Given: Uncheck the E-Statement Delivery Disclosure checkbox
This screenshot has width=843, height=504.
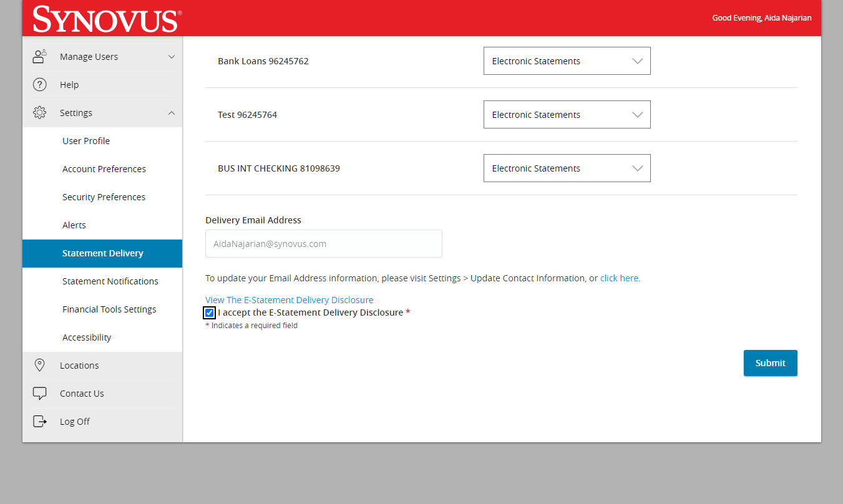Looking at the screenshot, I should click(210, 313).
